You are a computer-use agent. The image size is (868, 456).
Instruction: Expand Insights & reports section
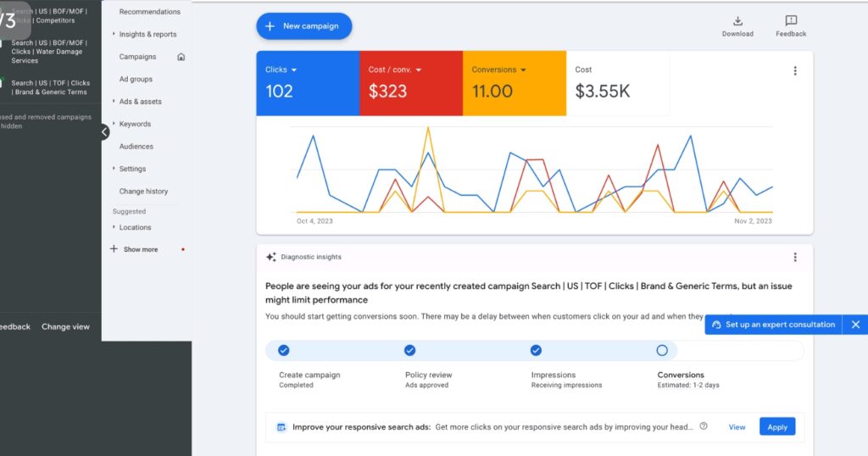pos(147,35)
